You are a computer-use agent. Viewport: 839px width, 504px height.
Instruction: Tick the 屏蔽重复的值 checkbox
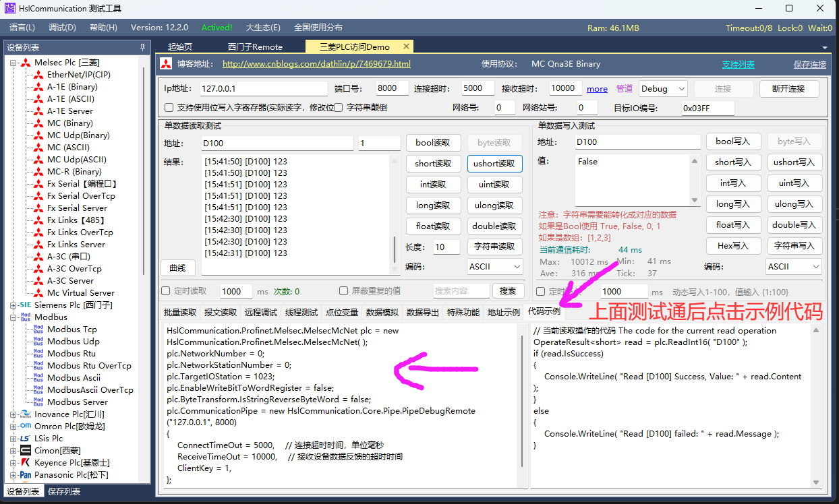pyautogui.click(x=344, y=292)
